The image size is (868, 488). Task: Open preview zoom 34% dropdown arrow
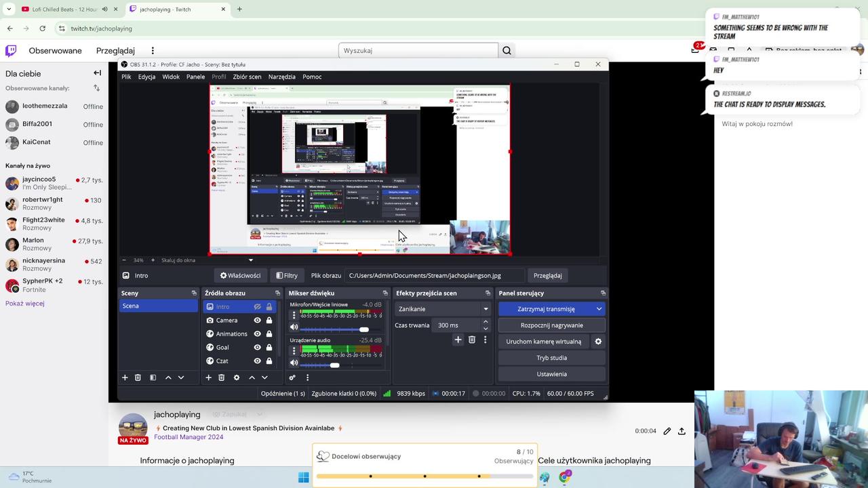click(251, 260)
